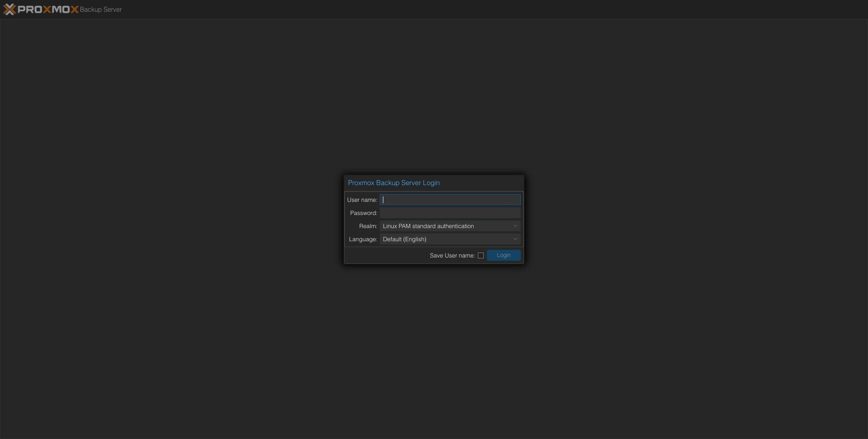Click the Save User name label
This screenshot has width=868, height=439.
(x=452, y=256)
